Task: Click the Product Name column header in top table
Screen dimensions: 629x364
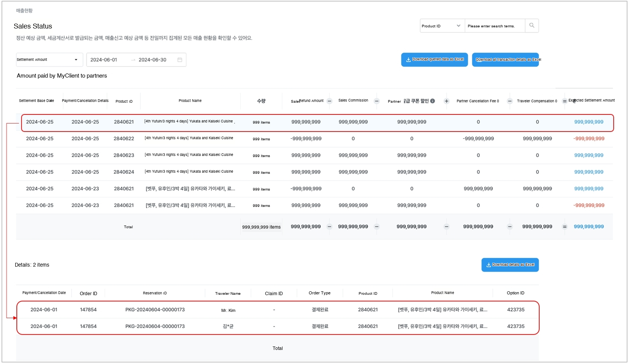Action: [190, 101]
